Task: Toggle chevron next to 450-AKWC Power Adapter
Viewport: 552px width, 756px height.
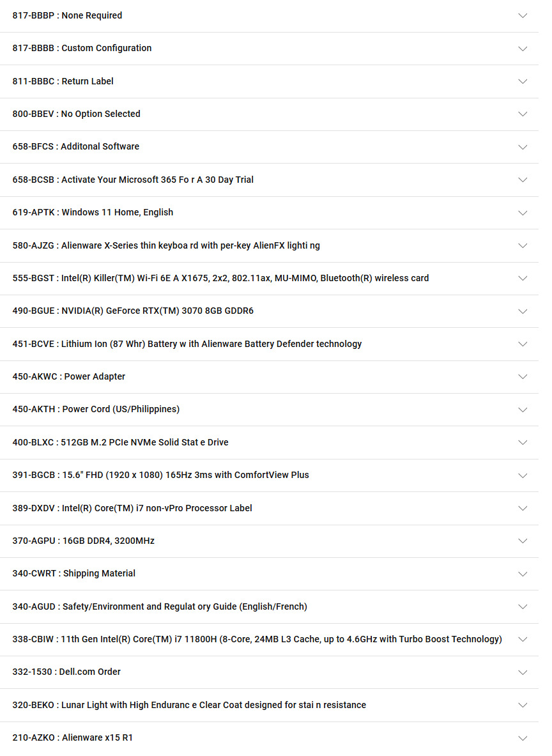Action: [x=523, y=377]
